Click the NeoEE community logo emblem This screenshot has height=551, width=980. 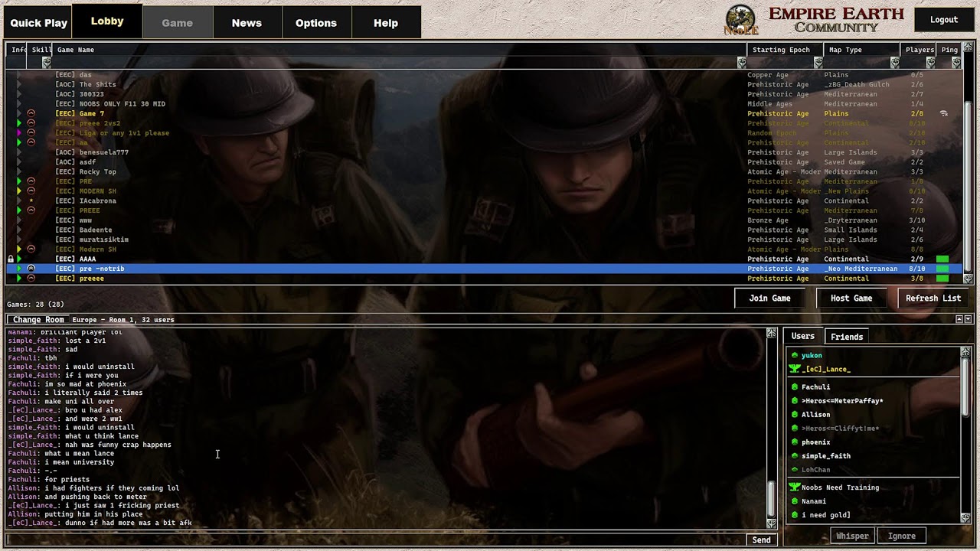(x=740, y=20)
